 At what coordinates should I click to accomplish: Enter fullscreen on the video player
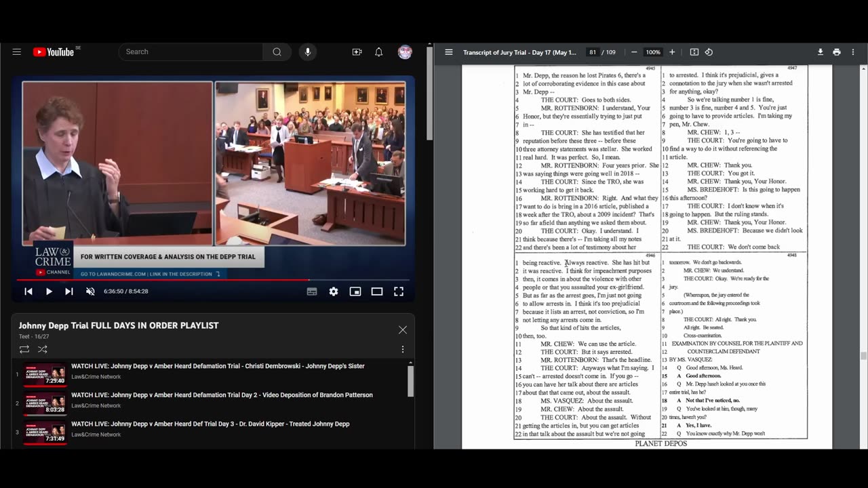(399, 291)
